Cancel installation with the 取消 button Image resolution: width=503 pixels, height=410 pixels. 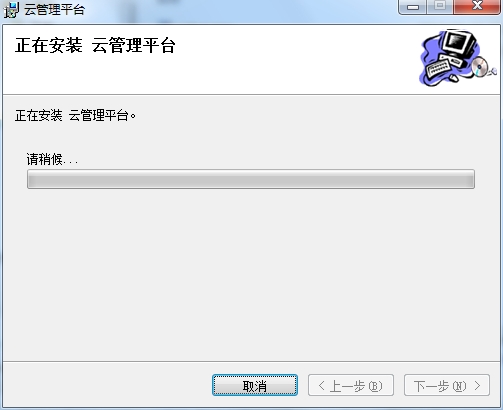[255, 385]
